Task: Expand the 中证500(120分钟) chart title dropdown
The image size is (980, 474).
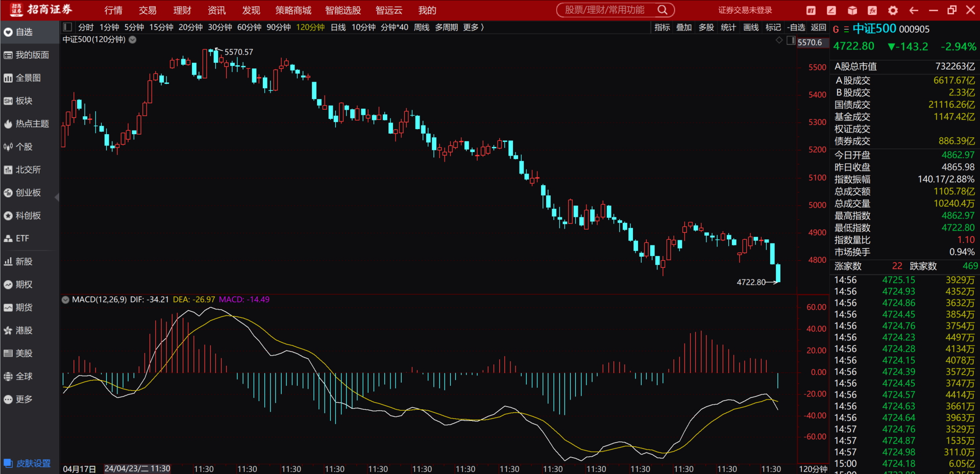Action: [x=133, y=40]
